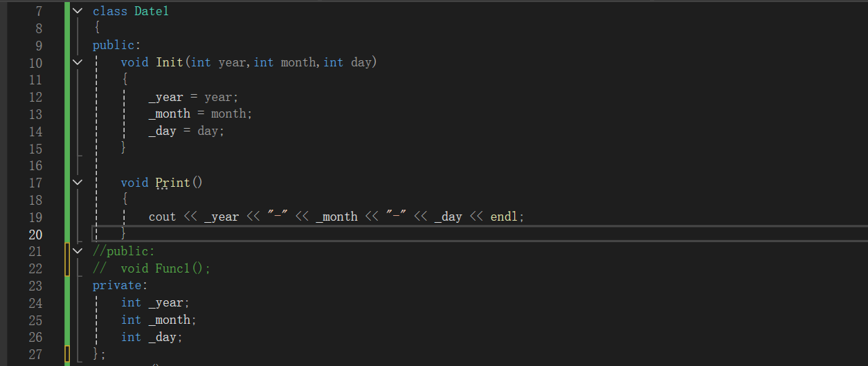868x366 pixels.
Task: Place the cursor on the Init function name
Action: coord(169,62)
